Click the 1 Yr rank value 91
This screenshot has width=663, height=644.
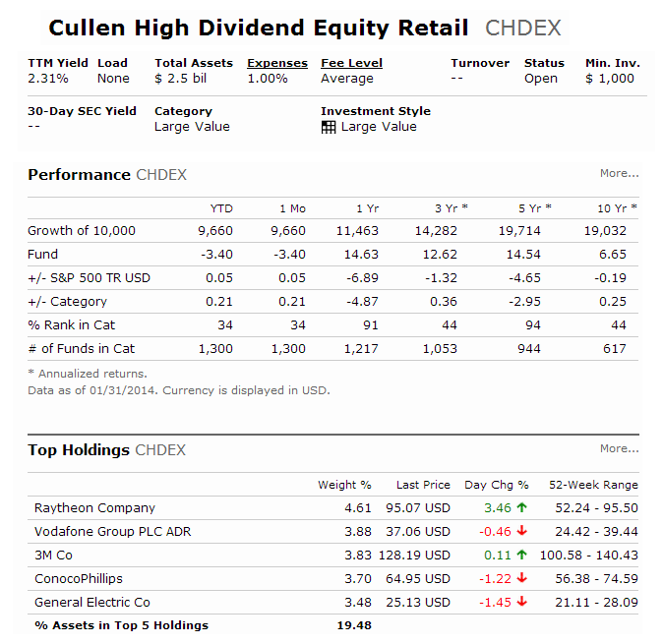(x=371, y=325)
